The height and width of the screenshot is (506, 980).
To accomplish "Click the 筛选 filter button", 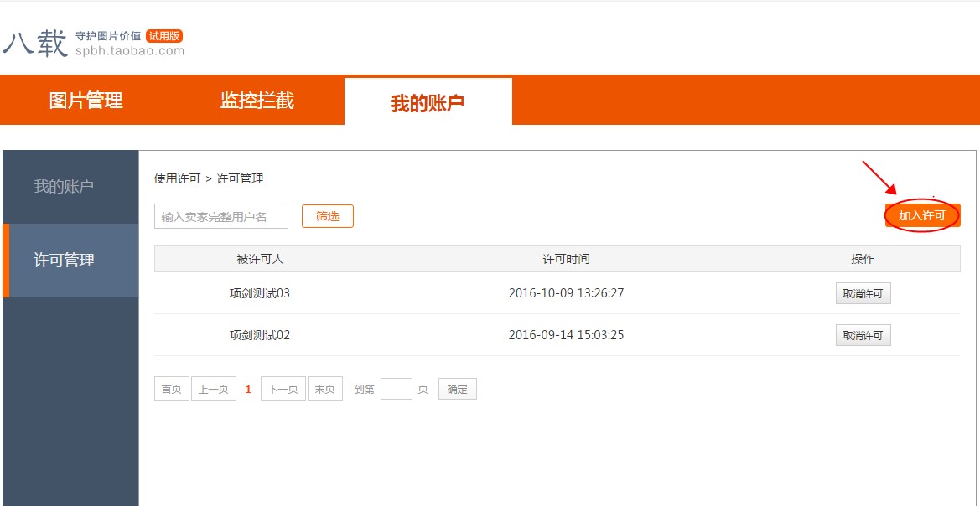I will click(x=327, y=215).
